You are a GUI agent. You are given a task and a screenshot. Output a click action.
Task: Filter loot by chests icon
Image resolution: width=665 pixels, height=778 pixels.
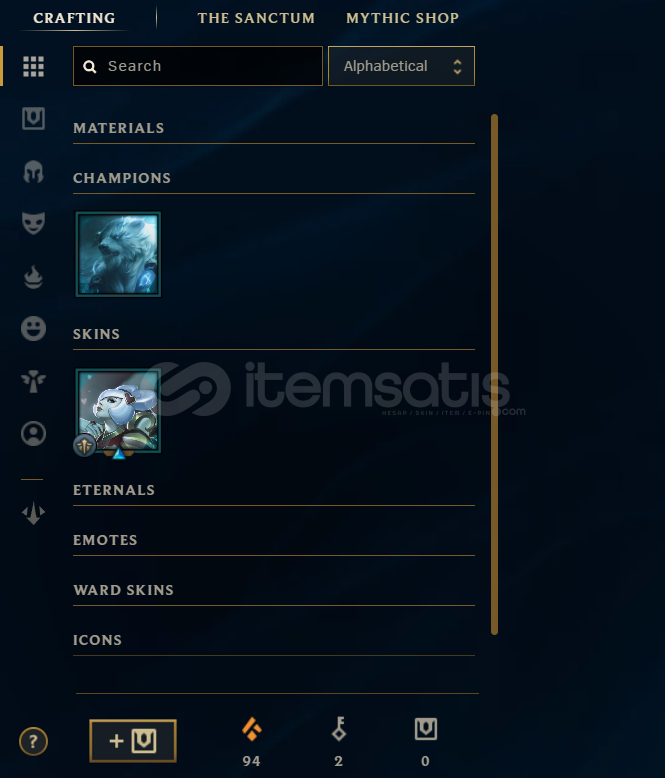pos(33,119)
